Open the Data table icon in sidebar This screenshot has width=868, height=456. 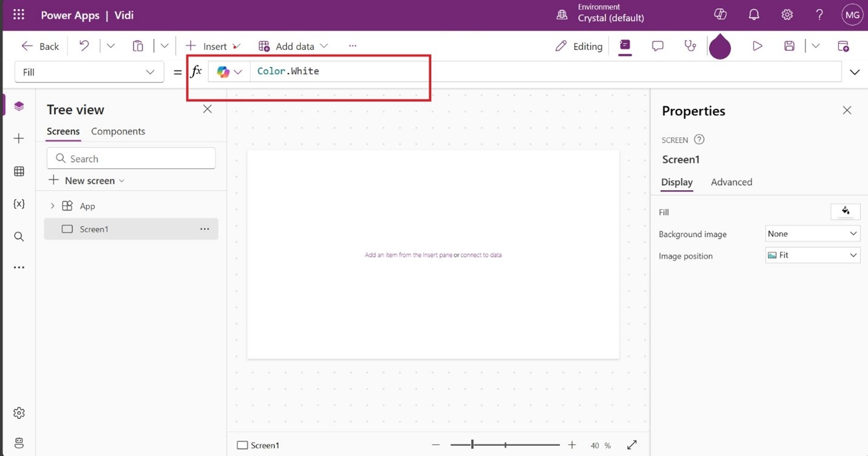pyautogui.click(x=19, y=172)
